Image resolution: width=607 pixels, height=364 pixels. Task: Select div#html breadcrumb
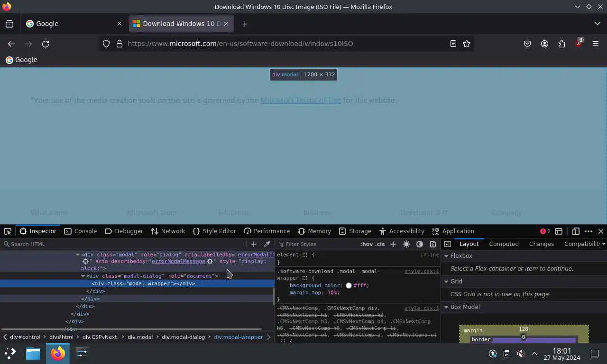pos(61,337)
